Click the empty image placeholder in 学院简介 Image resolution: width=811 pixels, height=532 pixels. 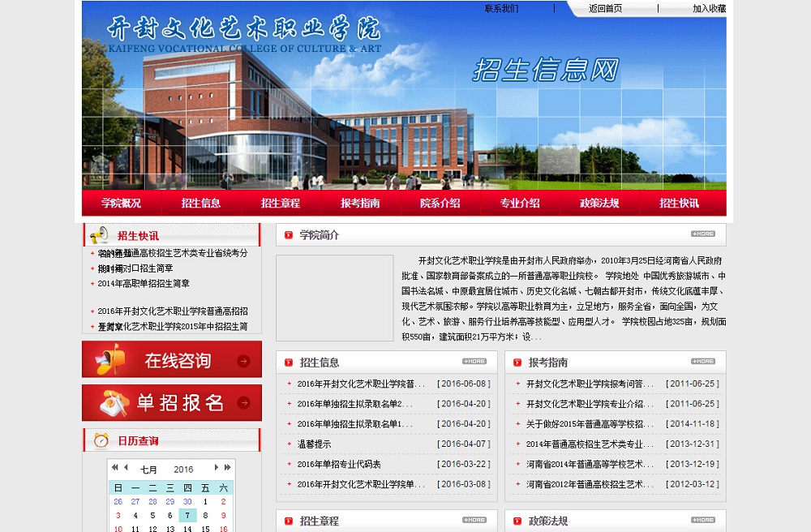point(335,298)
